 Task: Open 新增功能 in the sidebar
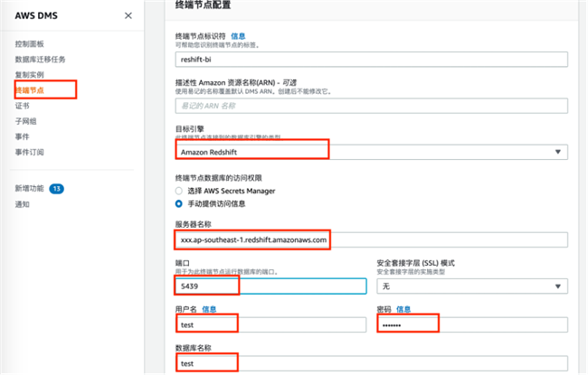(x=30, y=188)
